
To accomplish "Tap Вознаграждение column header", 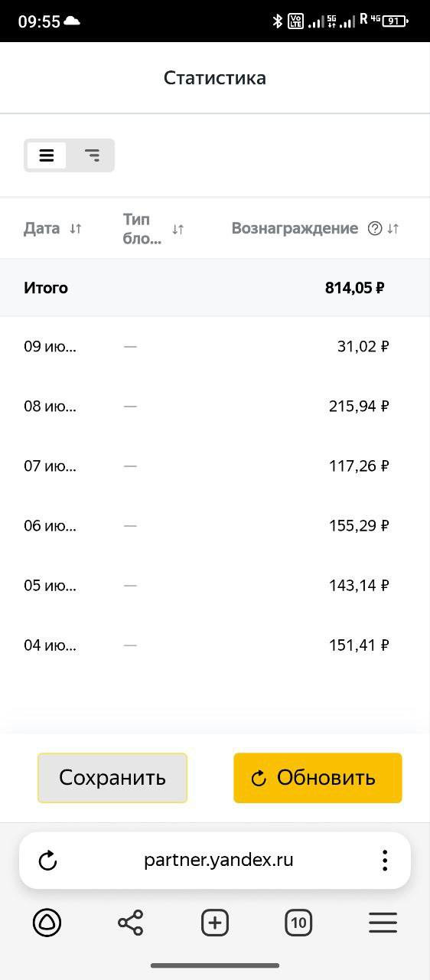I will click(295, 228).
